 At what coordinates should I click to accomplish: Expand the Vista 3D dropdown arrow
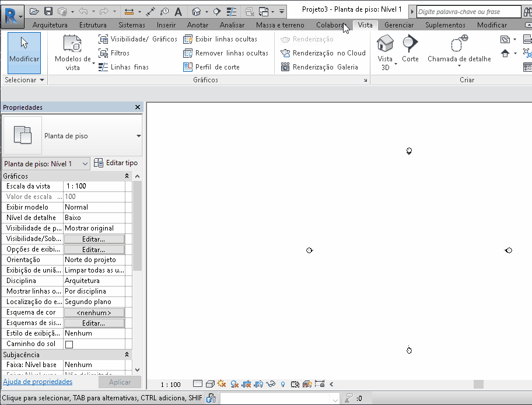(x=395, y=64)
